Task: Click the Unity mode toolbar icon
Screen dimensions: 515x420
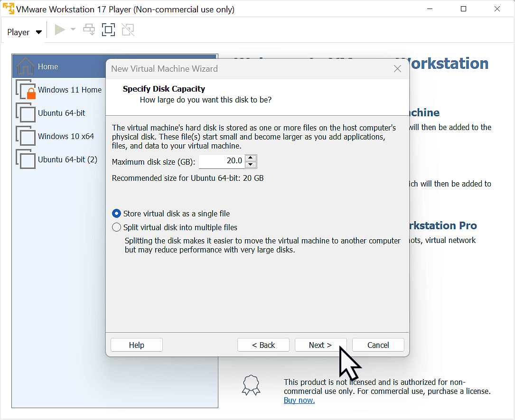Action: pyautogui.click(x=127, y=30)
